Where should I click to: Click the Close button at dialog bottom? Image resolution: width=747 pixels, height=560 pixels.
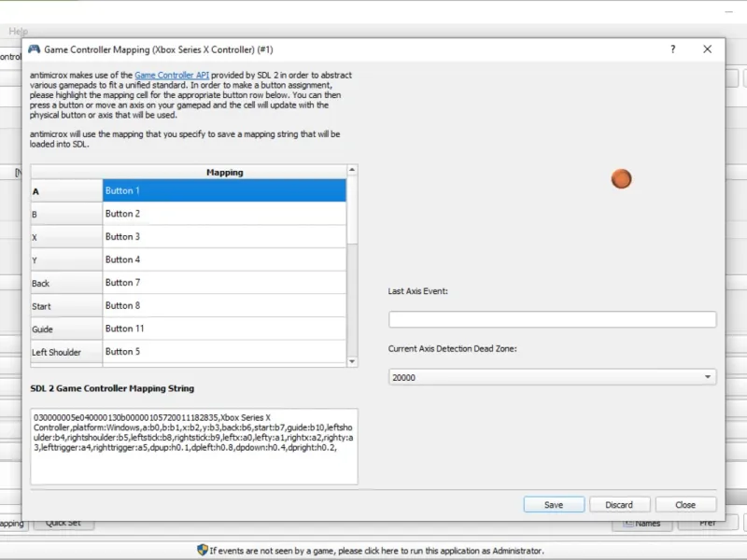[x=685, y=504]
